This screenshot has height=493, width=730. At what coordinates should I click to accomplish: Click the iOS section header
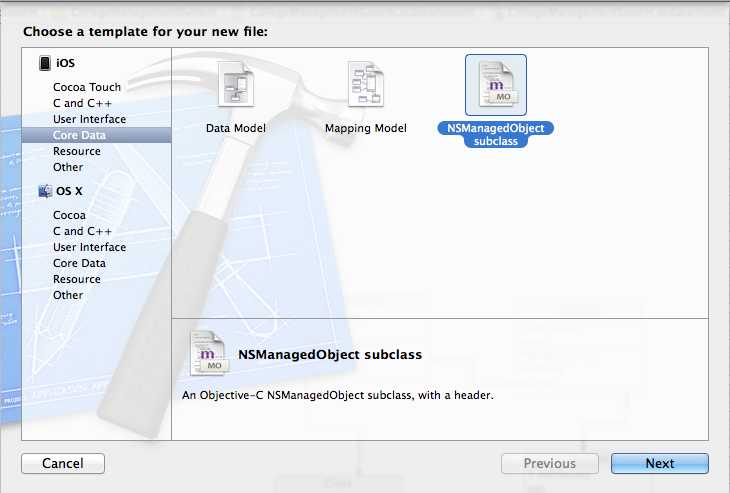65,63
